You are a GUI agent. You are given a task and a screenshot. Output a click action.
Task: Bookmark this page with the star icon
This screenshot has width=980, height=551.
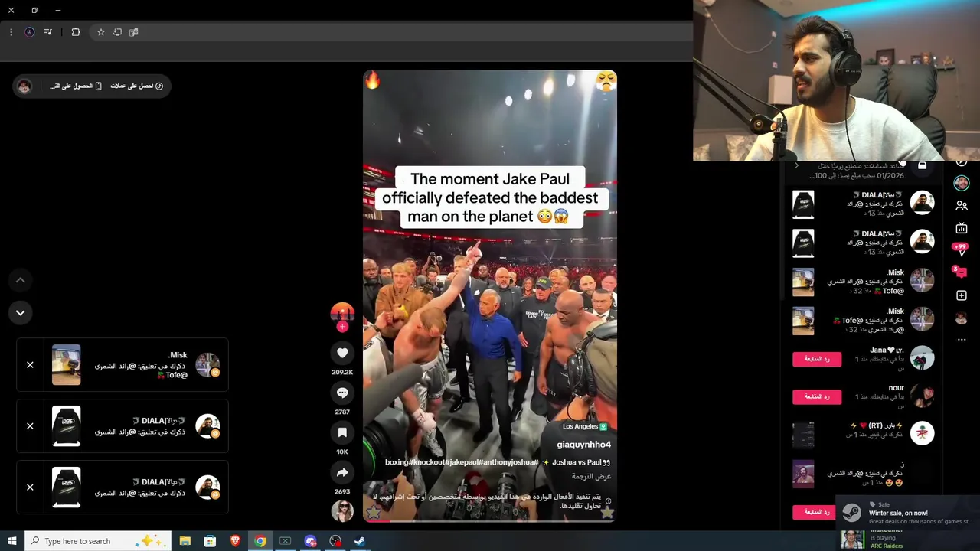click(100, 32)
